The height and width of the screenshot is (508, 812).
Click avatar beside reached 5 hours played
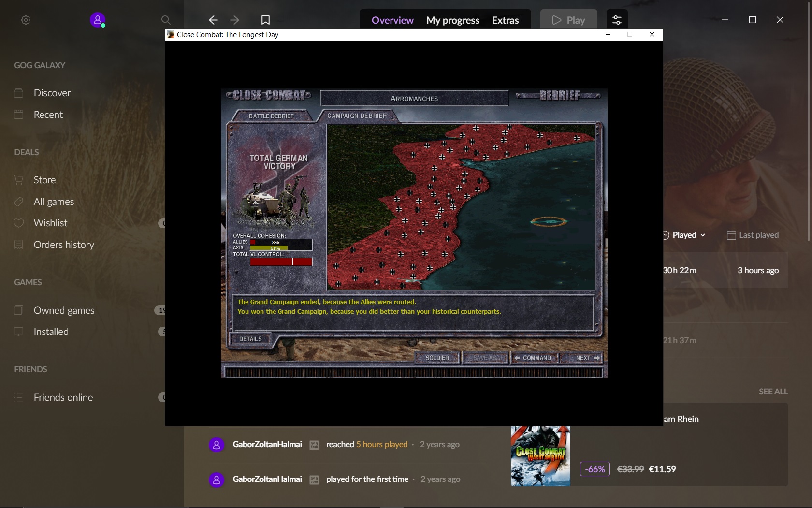point(217,445)
